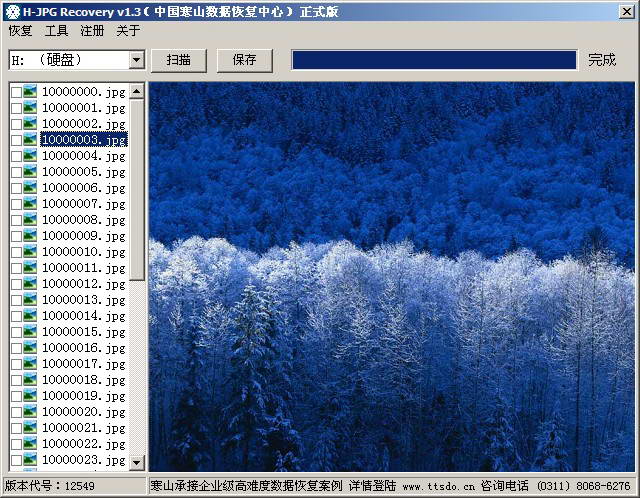Select file name 10000009.jpg
This screenshot has width=640, height=498.
[84, 236]
